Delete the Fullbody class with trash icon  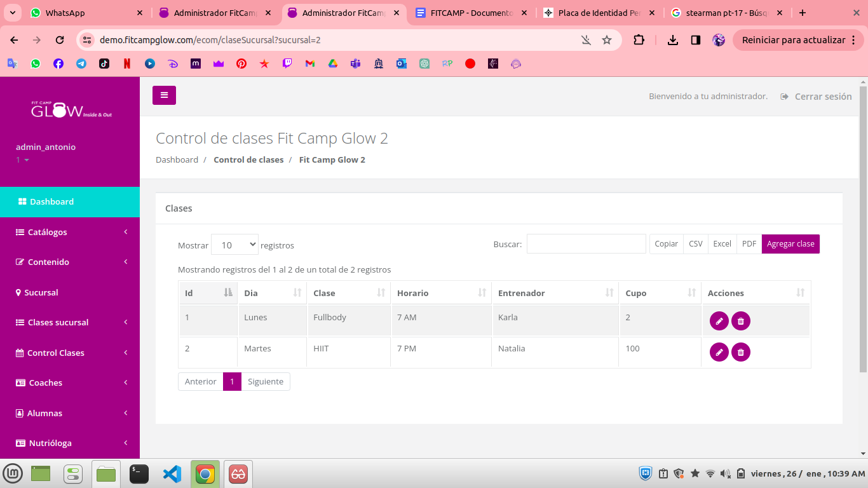pos(741,321)
